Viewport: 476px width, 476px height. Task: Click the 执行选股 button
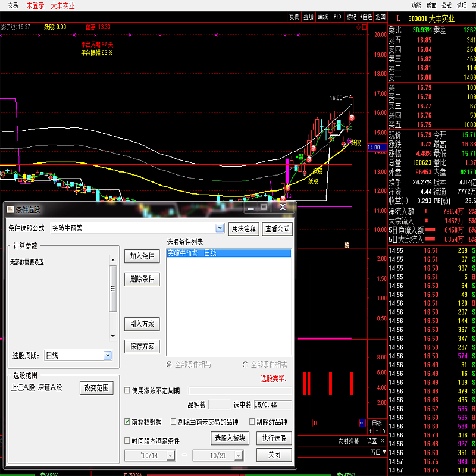coord(274,439)
